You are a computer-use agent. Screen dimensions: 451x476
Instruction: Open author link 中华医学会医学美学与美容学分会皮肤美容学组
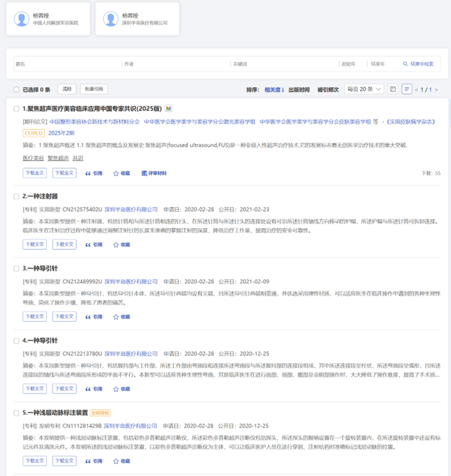point(315,122)
